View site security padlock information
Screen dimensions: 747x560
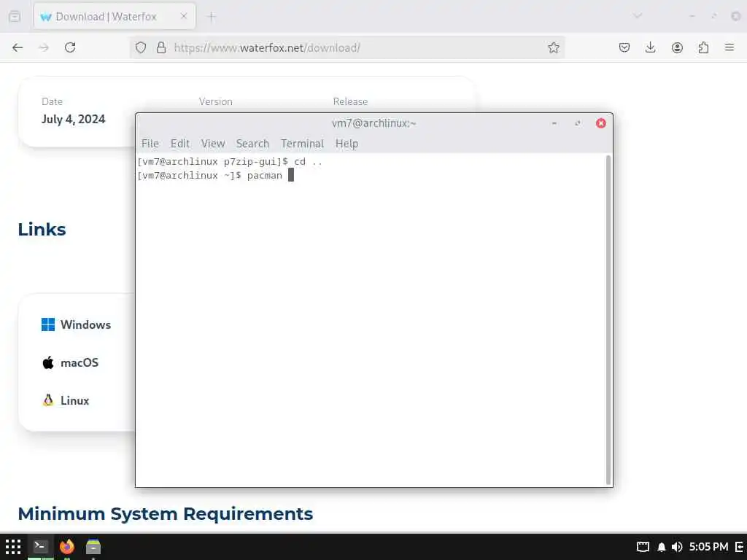(161, 47)
